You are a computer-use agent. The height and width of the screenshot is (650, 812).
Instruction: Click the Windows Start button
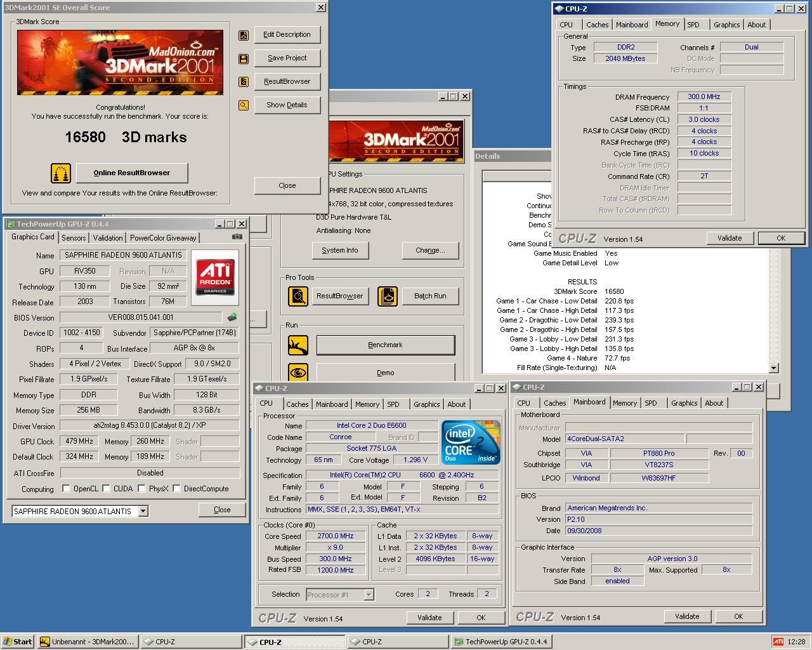pos(18,642)
